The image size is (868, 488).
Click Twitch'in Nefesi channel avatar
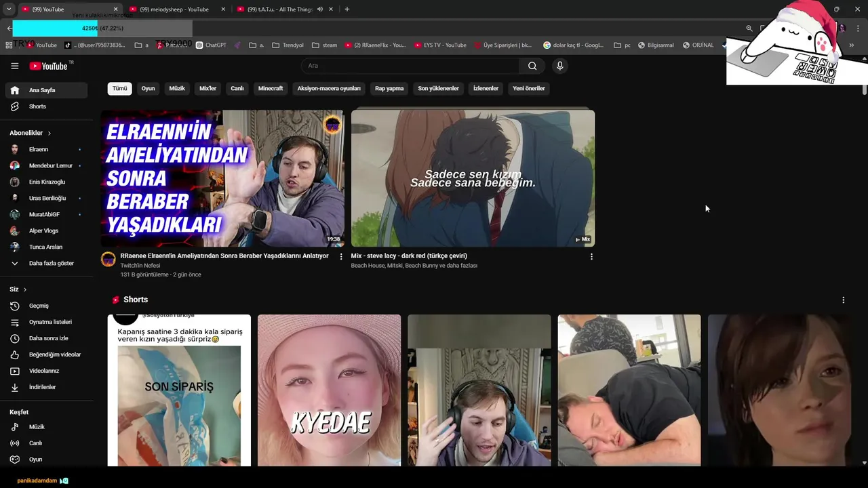(x=108, y=260)
